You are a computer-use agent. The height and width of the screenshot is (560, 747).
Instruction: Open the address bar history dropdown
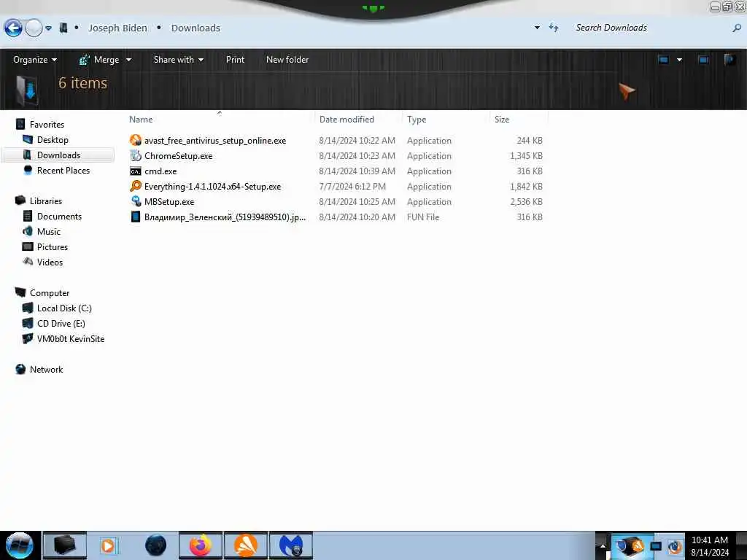pos(537,28)
